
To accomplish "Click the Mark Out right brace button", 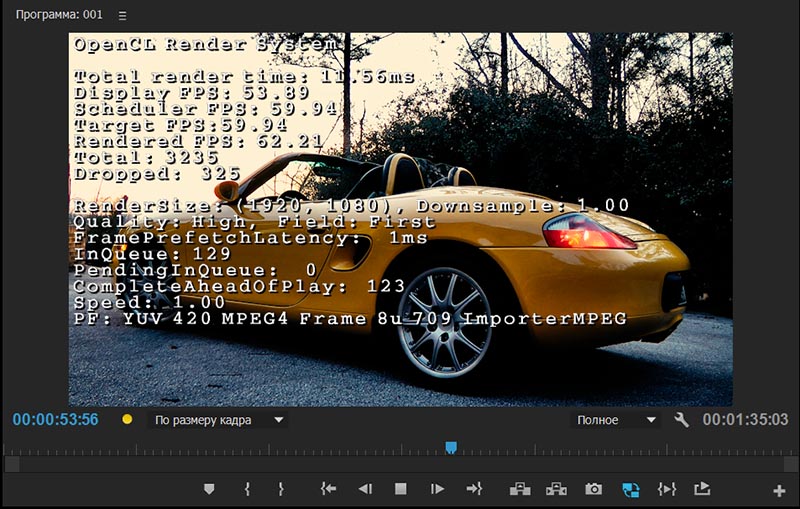I will (281, 489).
